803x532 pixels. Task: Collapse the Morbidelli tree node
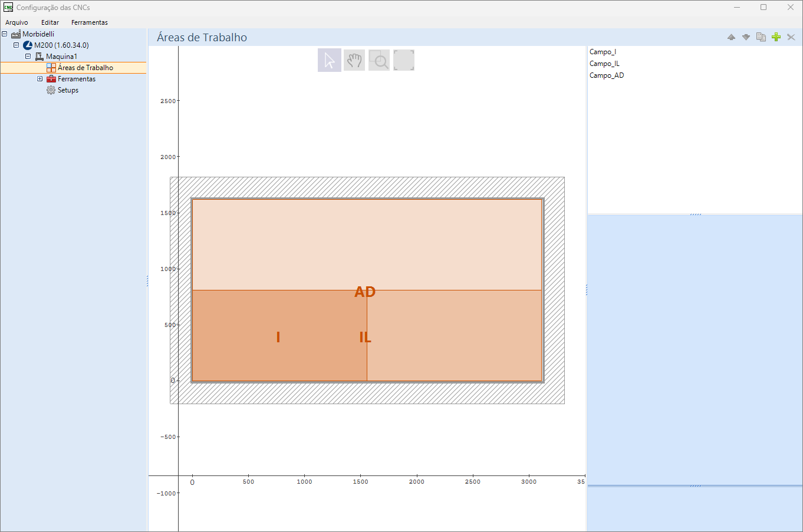coord(5,34)
